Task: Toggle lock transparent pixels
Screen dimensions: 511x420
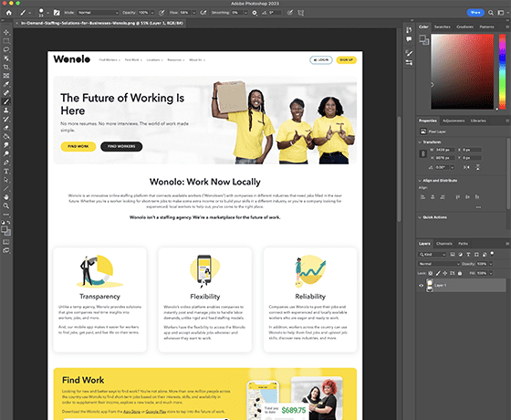Action: [x=431, y=273]
